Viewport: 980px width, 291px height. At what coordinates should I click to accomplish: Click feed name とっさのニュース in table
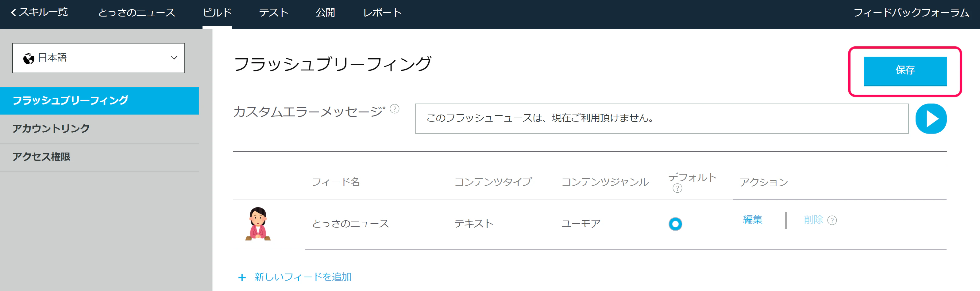click(x=350, y=224)
